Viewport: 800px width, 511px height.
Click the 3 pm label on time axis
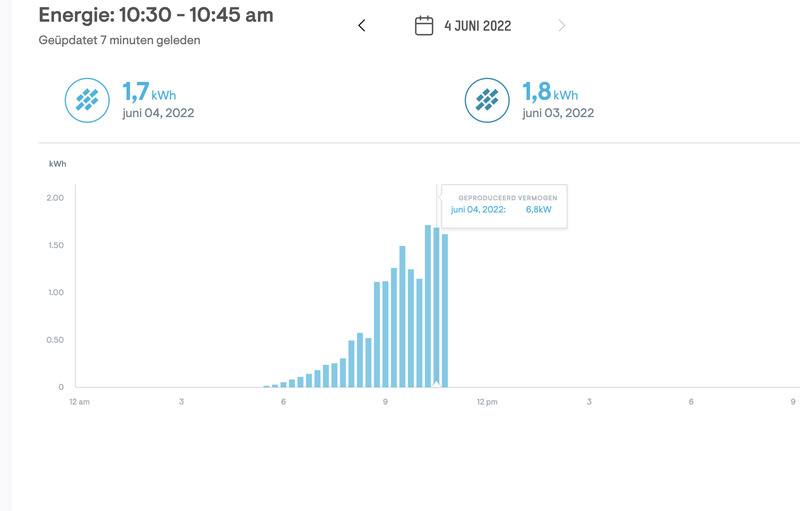coord(589,402)
